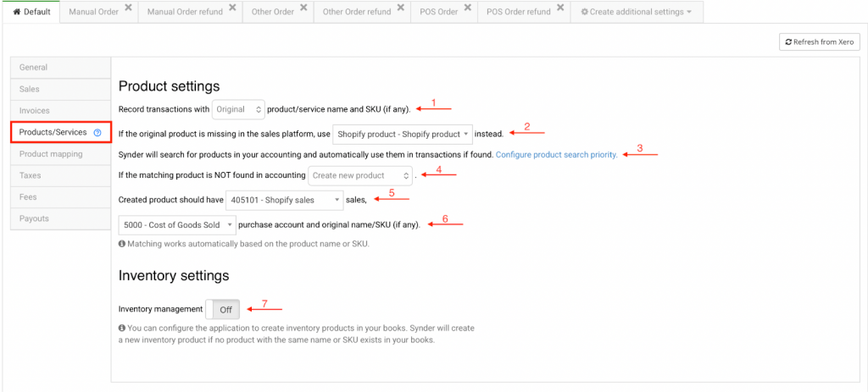The width and height of the screenshot is (868, 392).
Task: Expand the Create new product dropdown
Action: [360, 176]
